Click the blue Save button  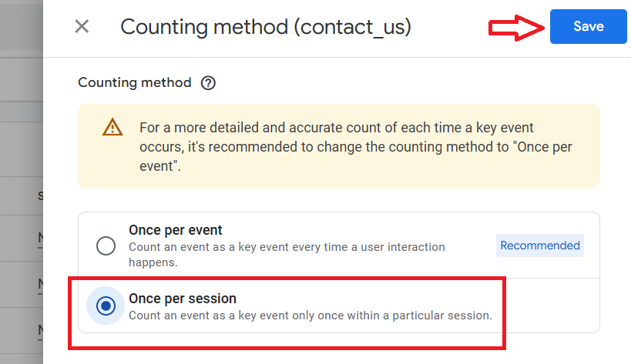coord(588,26)
